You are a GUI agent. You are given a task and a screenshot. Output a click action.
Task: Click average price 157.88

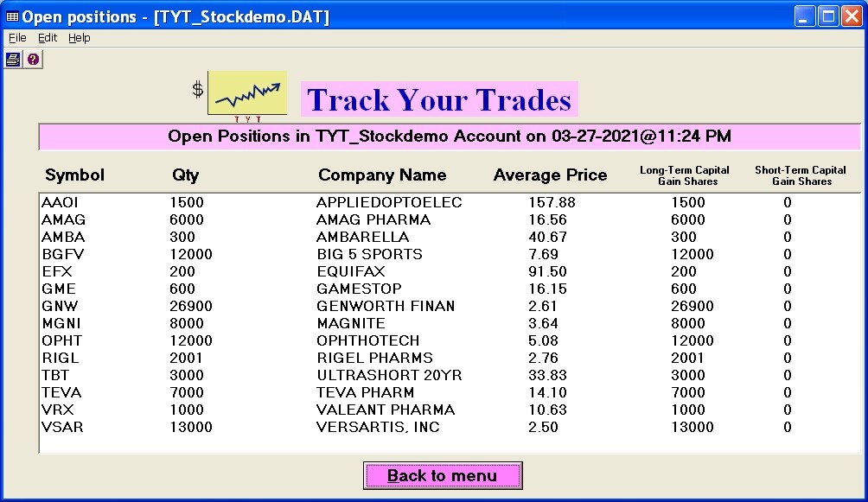tap(552, 202)
